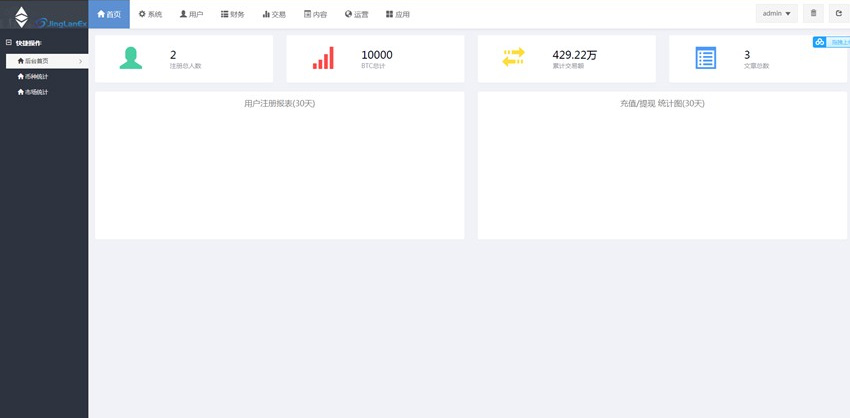Click the 充值/提现 统计图(30天) chart title
This screenshot has width=850, height=418.
coord(662,104)
